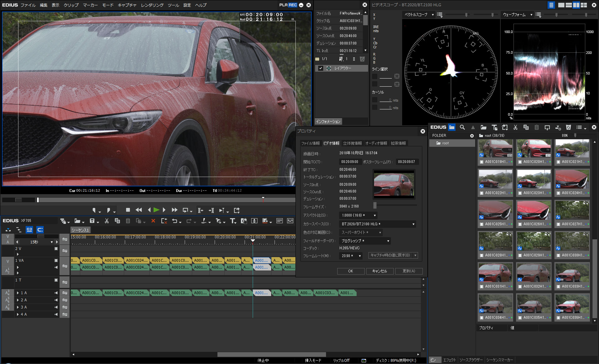The height and width of the screenshot is (364, 599).
Task: Toggle the Layouter effect checkbox
Action: pos(320,68)
